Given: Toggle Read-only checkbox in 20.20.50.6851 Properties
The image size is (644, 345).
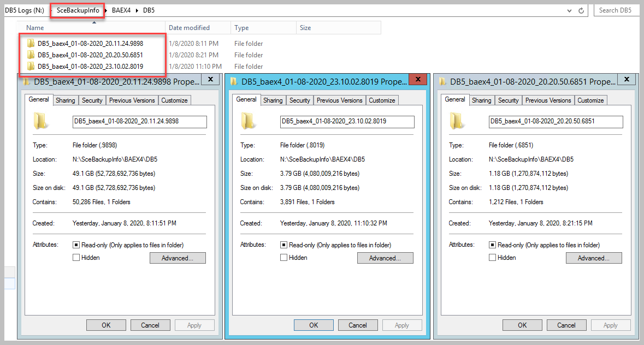Looking at the screenshot, I should [x=492, y=245].
